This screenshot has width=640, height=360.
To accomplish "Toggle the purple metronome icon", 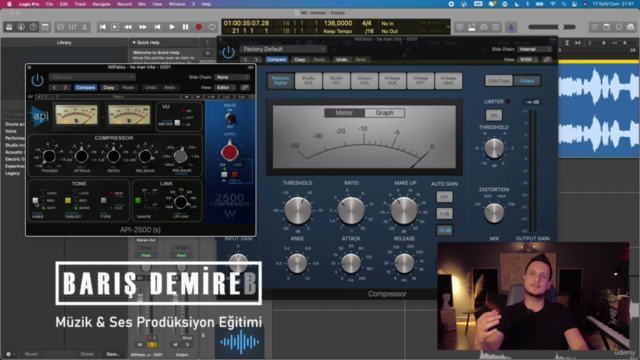I will [511, 27].
